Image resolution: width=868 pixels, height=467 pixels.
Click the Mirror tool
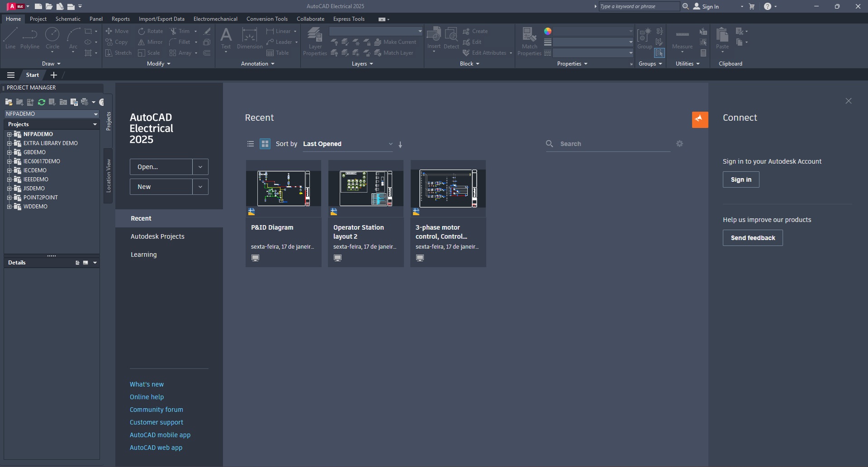click(x=150, y=42)
